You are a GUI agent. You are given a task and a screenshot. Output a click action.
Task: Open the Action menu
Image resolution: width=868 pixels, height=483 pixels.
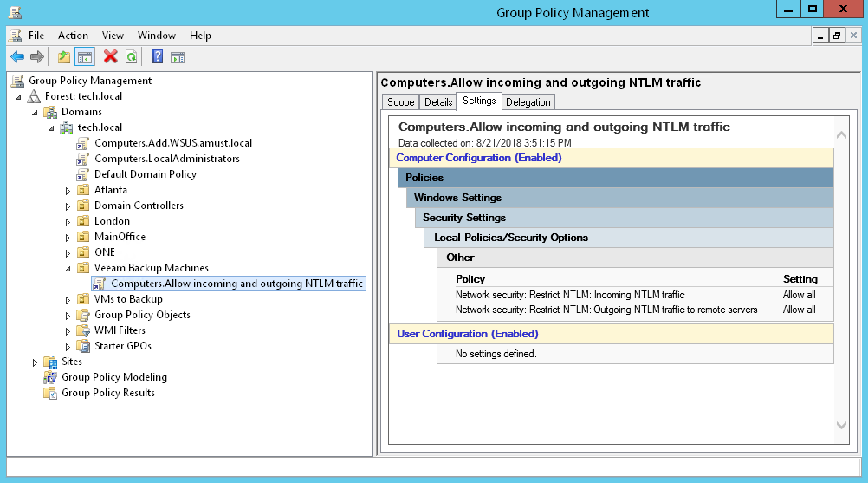click(73, 36)
